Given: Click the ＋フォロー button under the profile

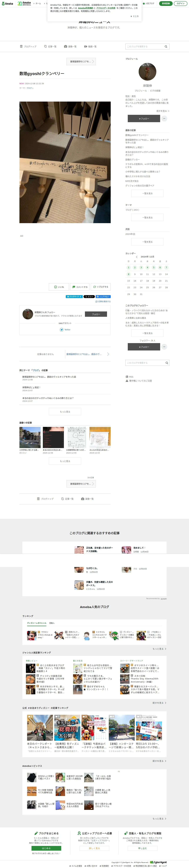Looking at the screenshot, I should pyautogui.click(x=144, y=119).
